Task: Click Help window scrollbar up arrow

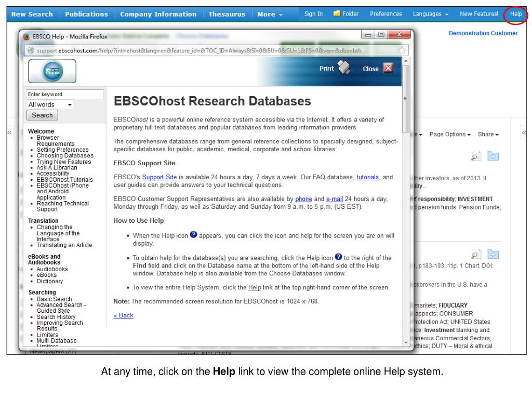Action: coord(406,61)
